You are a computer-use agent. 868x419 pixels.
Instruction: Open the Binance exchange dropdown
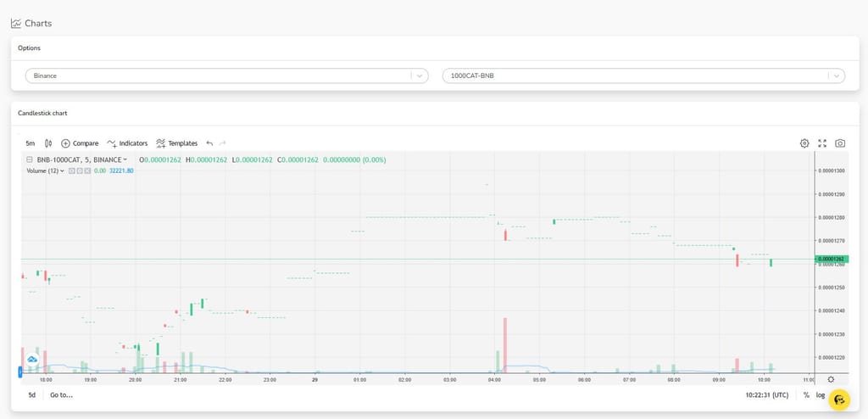click(227, 76)
